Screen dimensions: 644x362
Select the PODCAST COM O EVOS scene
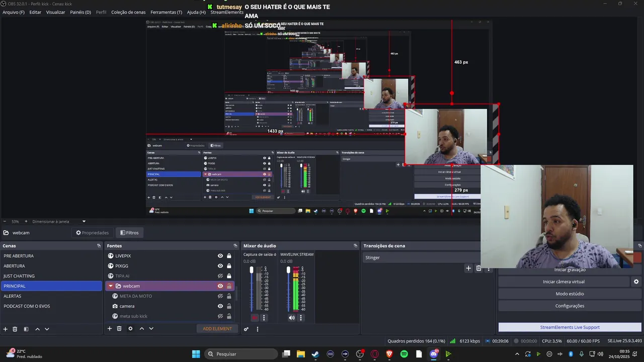51,306
